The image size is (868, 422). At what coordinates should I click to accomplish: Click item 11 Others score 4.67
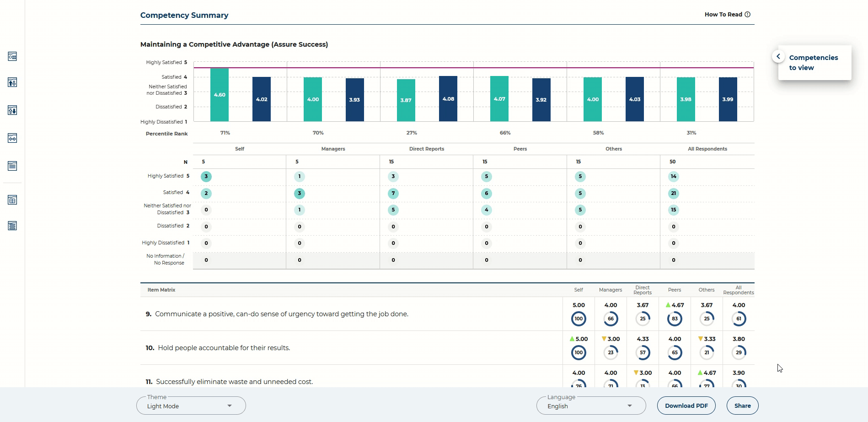[x=710, y=373]
